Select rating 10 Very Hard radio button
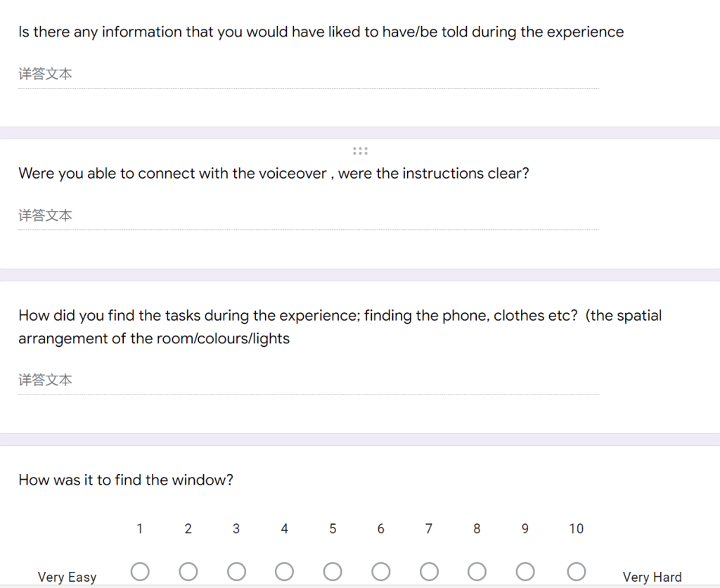The image size is (720, 588). click(x=577, y=572)
